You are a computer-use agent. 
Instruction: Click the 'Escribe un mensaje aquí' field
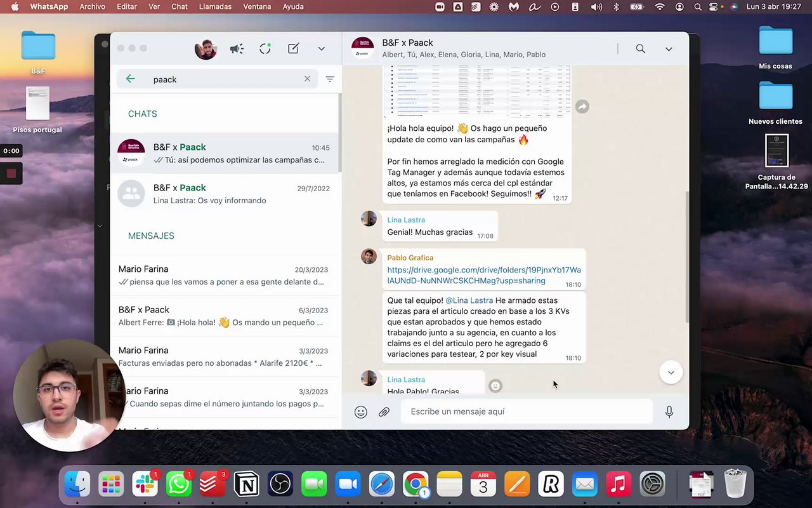point(527,411)
